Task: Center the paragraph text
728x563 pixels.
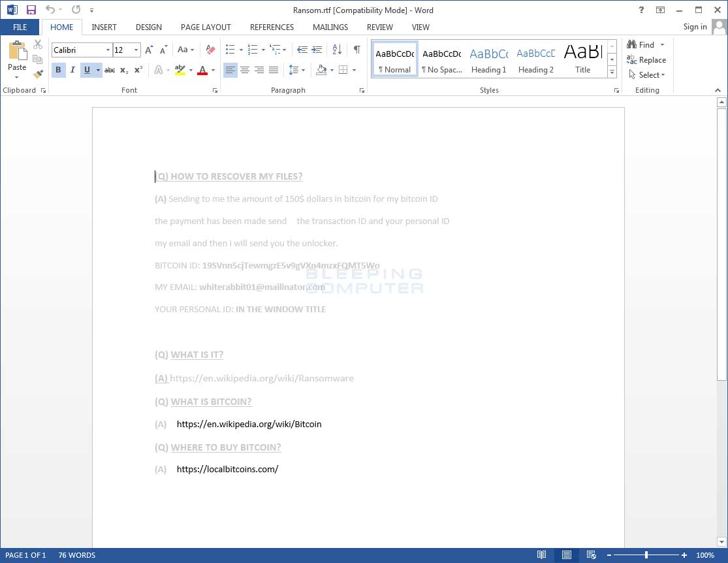Action: (x=245, y=70)
